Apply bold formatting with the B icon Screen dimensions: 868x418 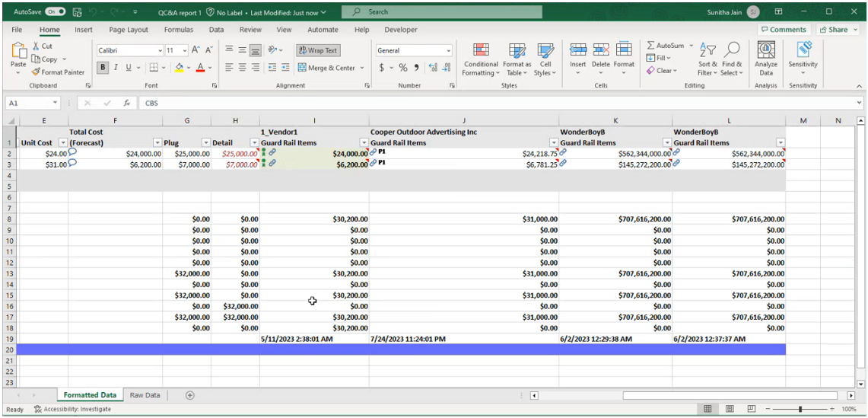(102, 68)
